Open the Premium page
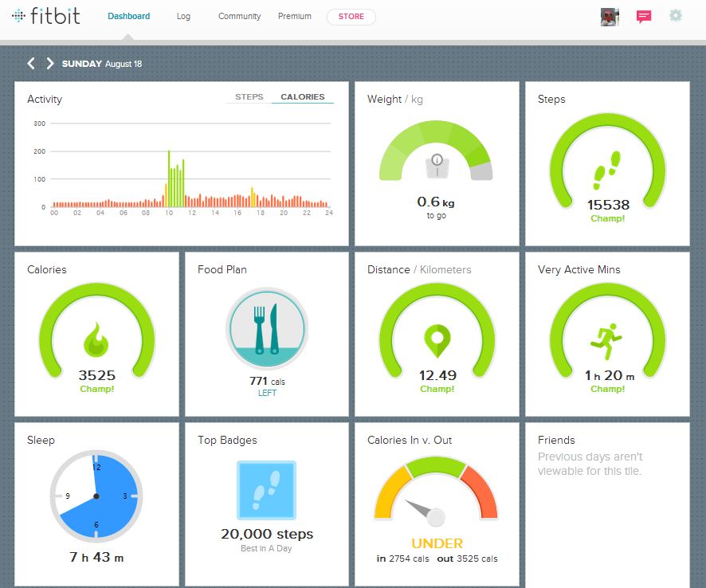706x588 pixels. point(294,16)
